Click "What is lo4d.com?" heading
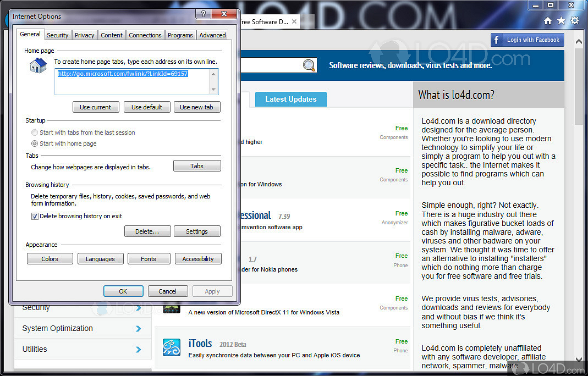This screenshot has height=376, width=588. coord(456,95)
